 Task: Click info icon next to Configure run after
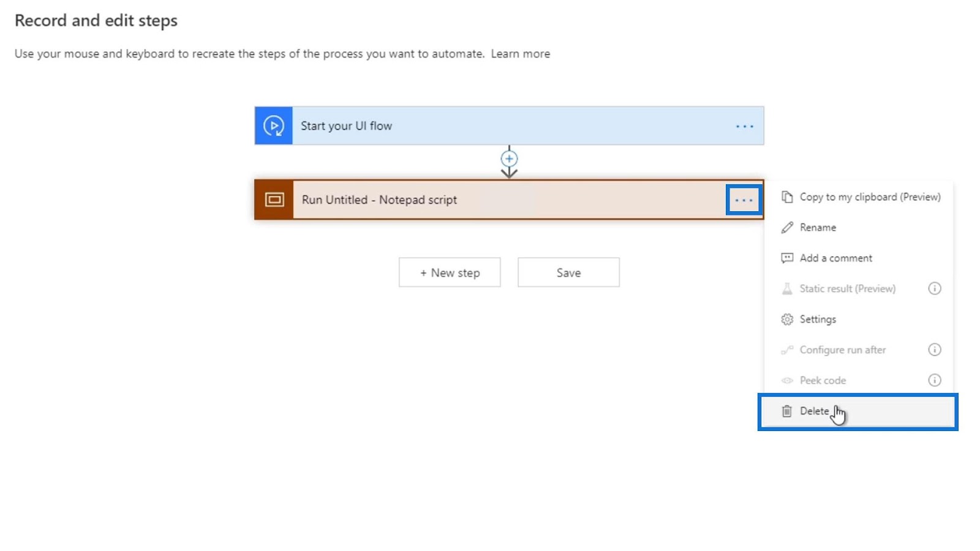[934, 350]
